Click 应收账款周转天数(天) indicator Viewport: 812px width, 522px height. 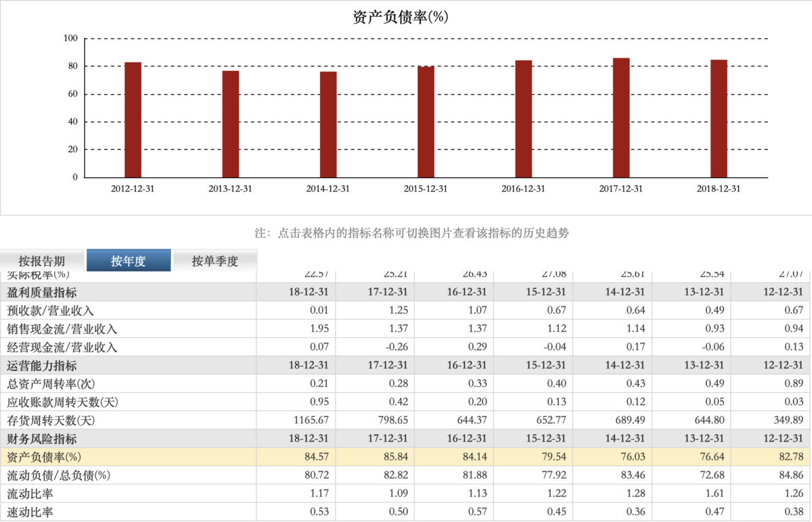pos(62,402)
